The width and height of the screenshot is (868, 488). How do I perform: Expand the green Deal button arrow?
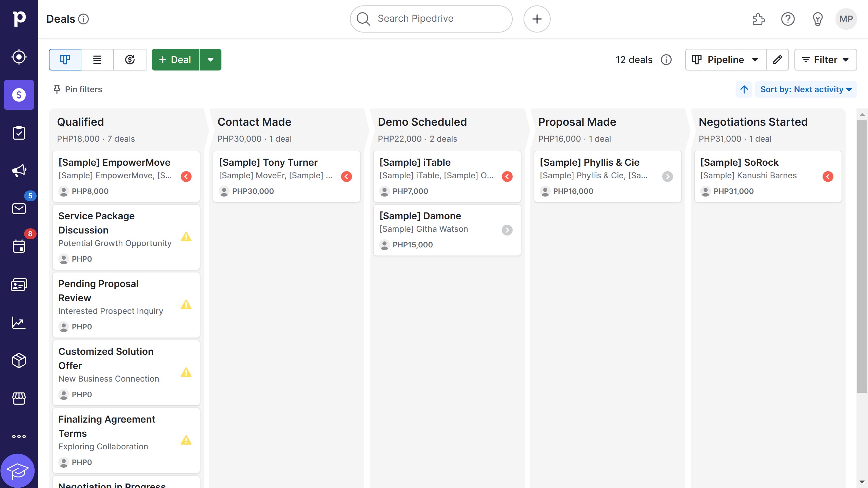click(x=211, y=59)
